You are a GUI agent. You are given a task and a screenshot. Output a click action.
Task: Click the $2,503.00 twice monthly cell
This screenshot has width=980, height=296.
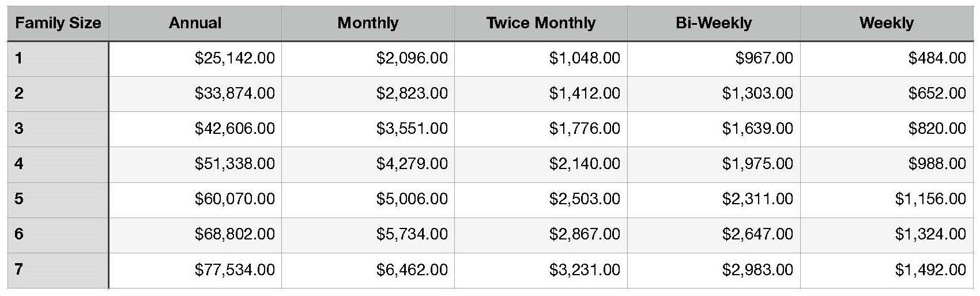[541, 200]
